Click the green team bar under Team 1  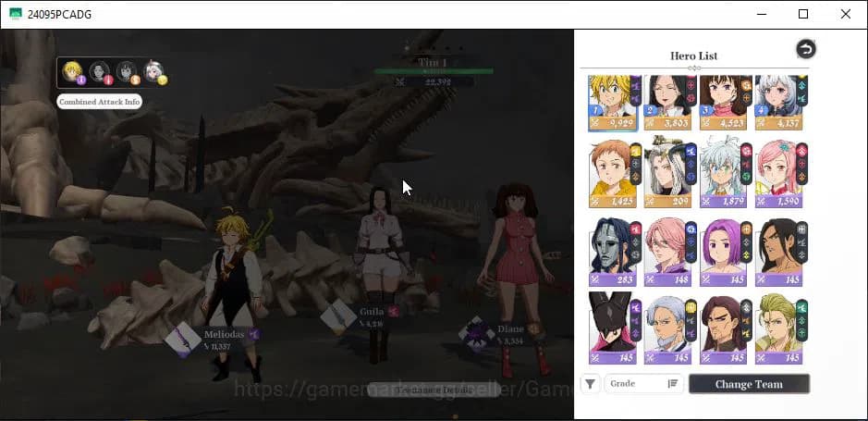(x=434, y=71)
